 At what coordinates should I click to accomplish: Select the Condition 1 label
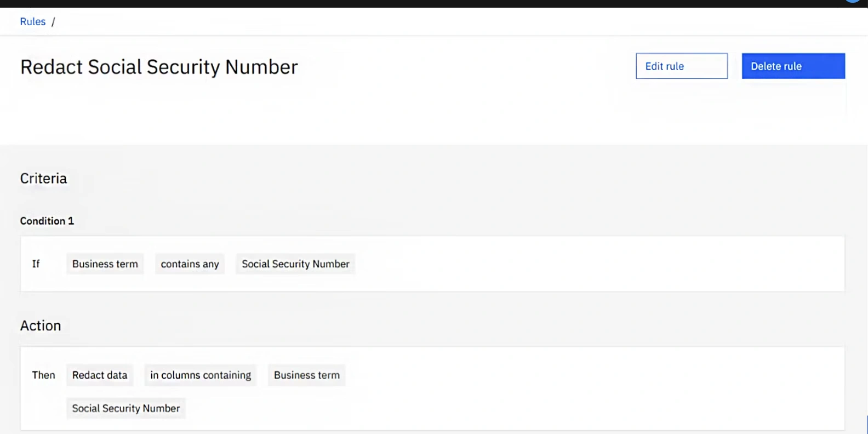pos(47,221)
